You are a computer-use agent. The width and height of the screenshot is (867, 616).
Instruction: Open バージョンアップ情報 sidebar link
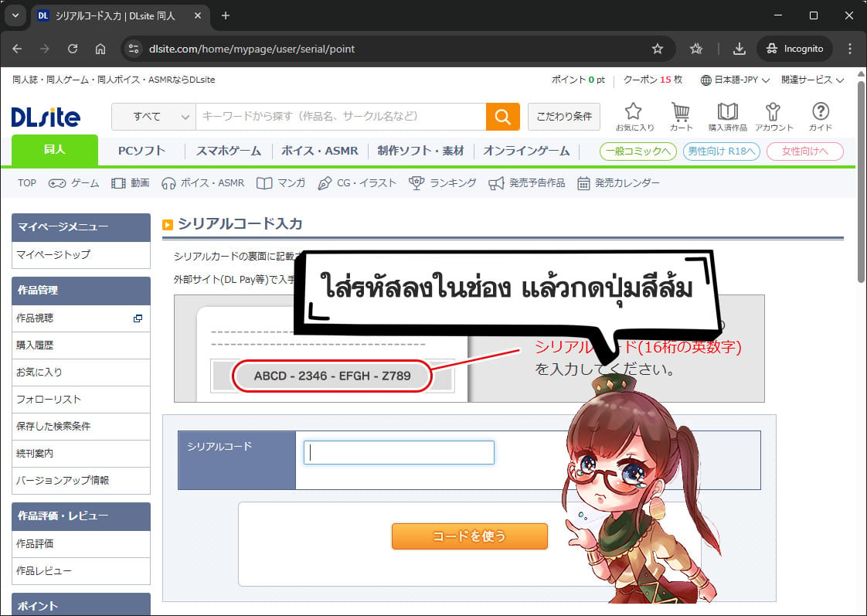coord(80,481)
